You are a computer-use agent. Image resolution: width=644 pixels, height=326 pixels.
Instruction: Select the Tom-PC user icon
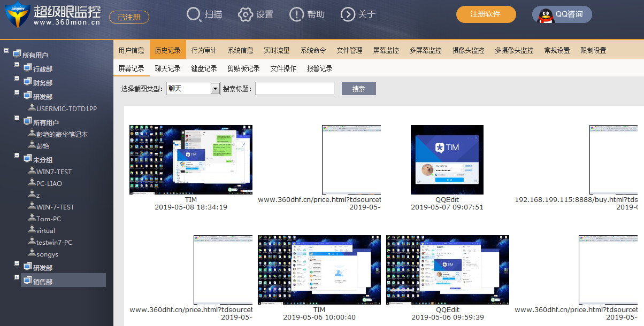point(32,218)
